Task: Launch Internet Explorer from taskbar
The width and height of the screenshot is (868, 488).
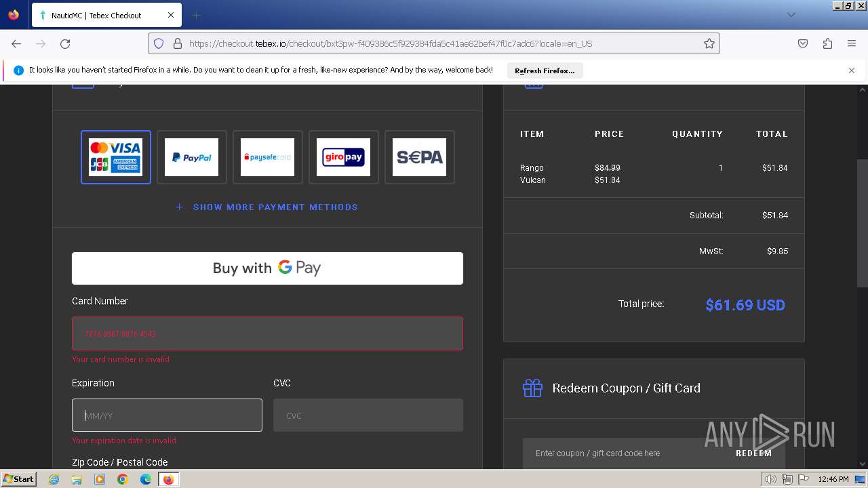Action: tap(54, 479)
